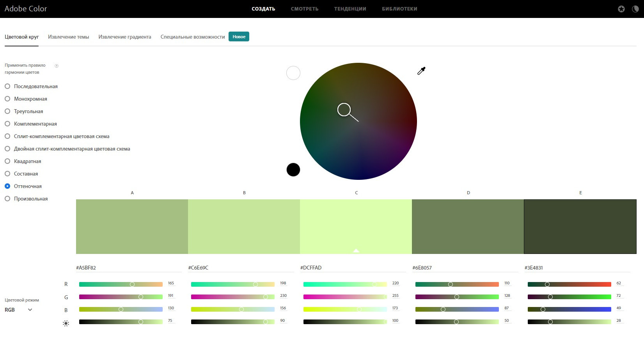
Task: Switch to Извлечение градиента tab
Action: pyautogui.click(x=125, y=37)
